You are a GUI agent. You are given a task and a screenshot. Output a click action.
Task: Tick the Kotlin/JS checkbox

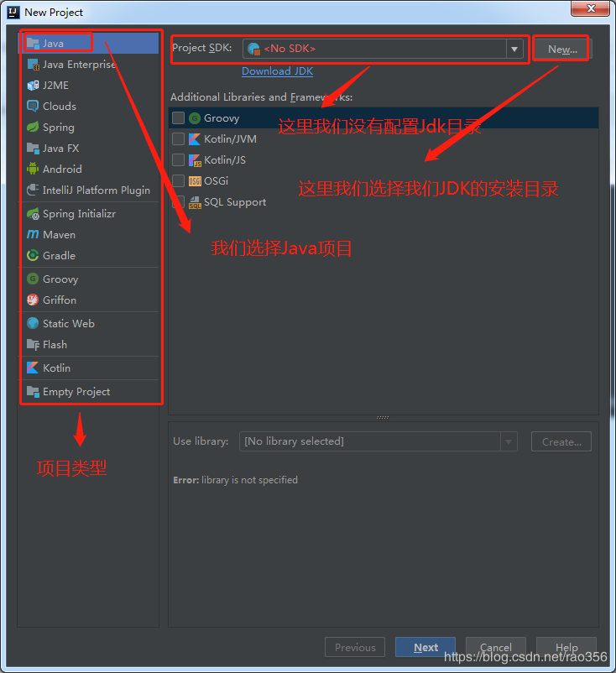[178, 160]
